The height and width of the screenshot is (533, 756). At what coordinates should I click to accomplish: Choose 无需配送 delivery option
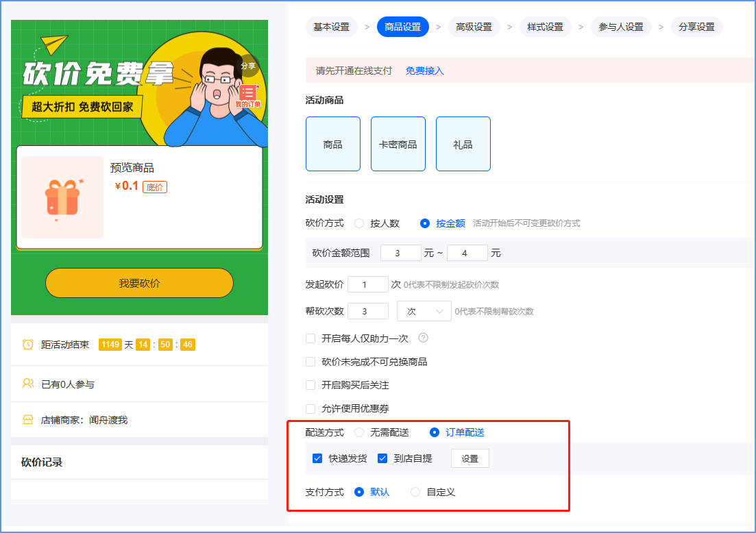tap(359, 432)
